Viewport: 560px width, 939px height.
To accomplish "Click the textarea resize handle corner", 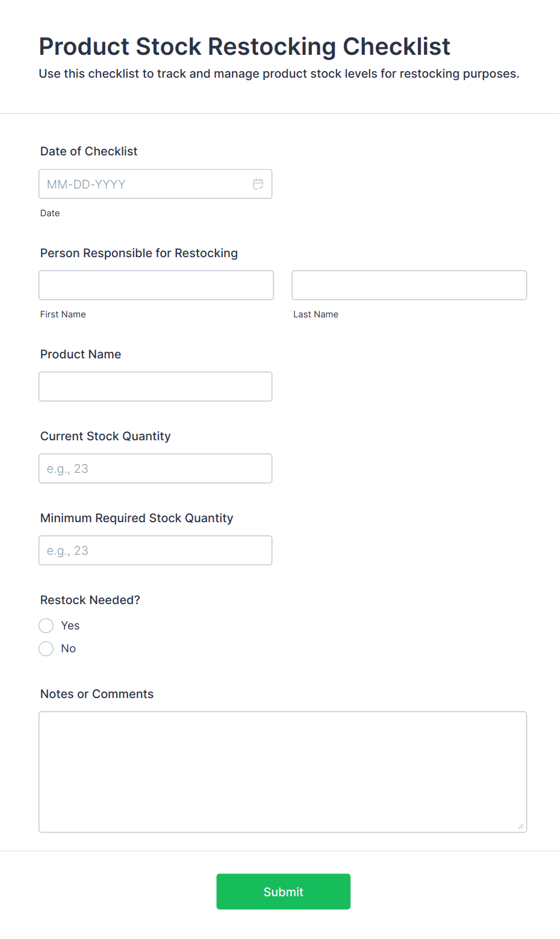I will click(521, 826).
